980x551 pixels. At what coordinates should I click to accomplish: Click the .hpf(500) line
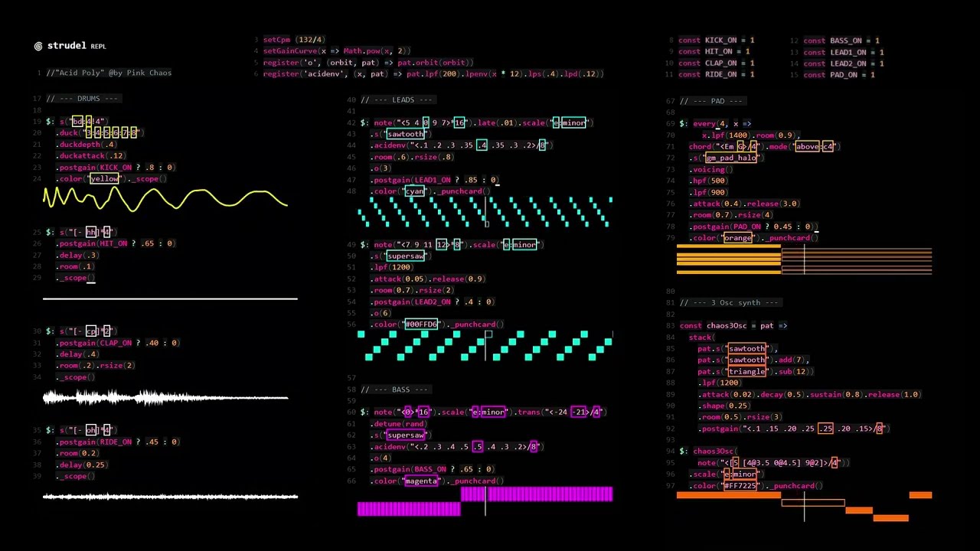711,181
